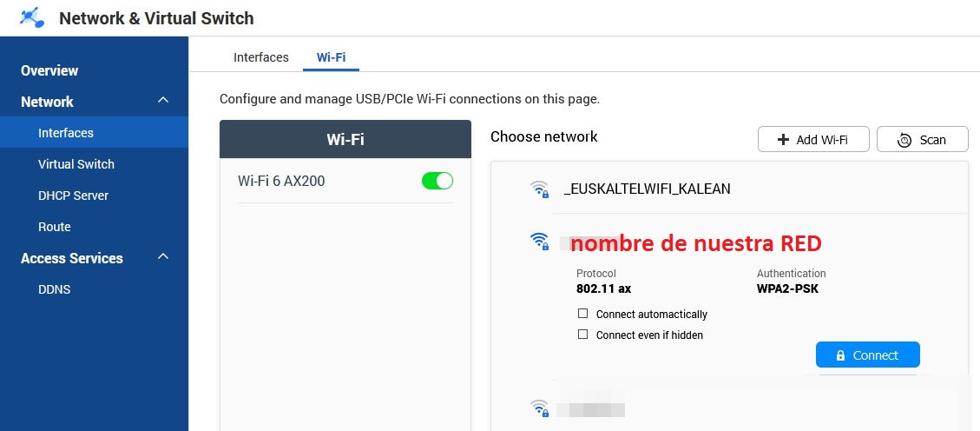Screen dimensions: 980x431
Task: Collapse the Access Services sidebar section
Action: (163, 257)
